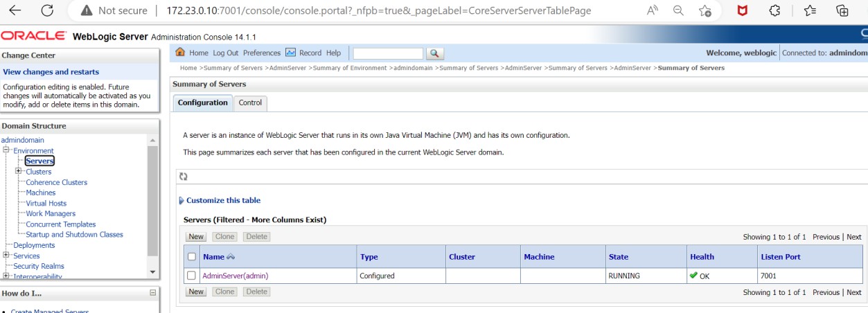Click the Home house icon

(x=181, y=52)
